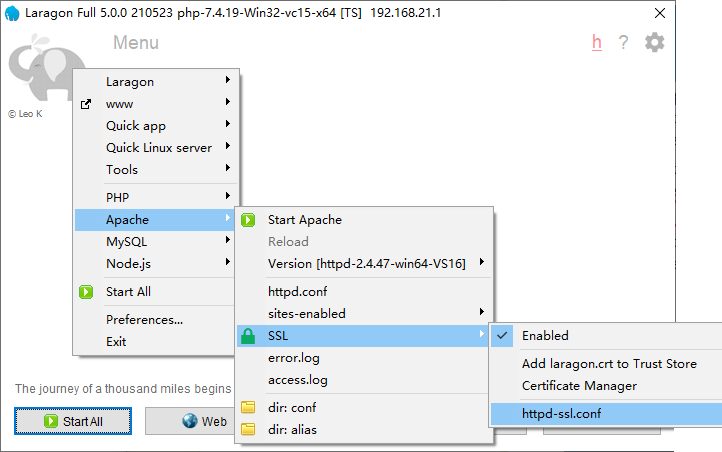Click the settings gear icon
Image resolution: width=722 pixels, height=452 pixels.
(x=654, y=42)
